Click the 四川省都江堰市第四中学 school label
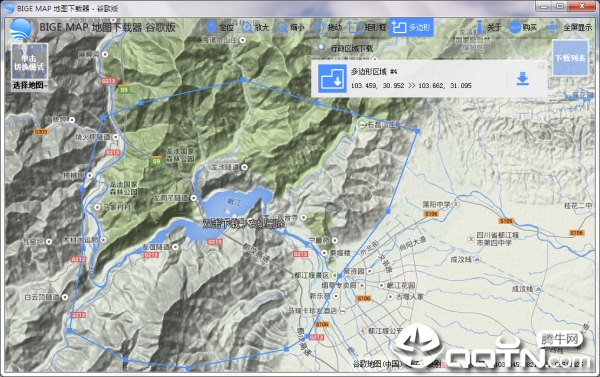 [497, 239]
